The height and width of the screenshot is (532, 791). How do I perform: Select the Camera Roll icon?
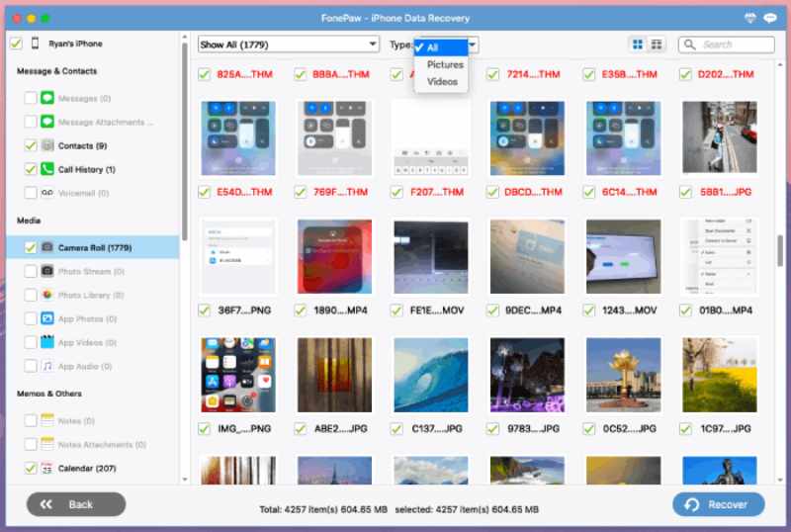pos(47,247)
